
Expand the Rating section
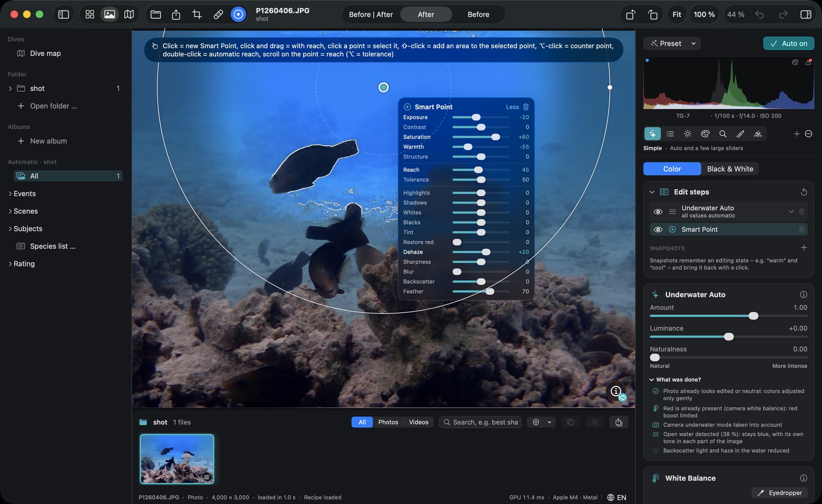[10, 264]
